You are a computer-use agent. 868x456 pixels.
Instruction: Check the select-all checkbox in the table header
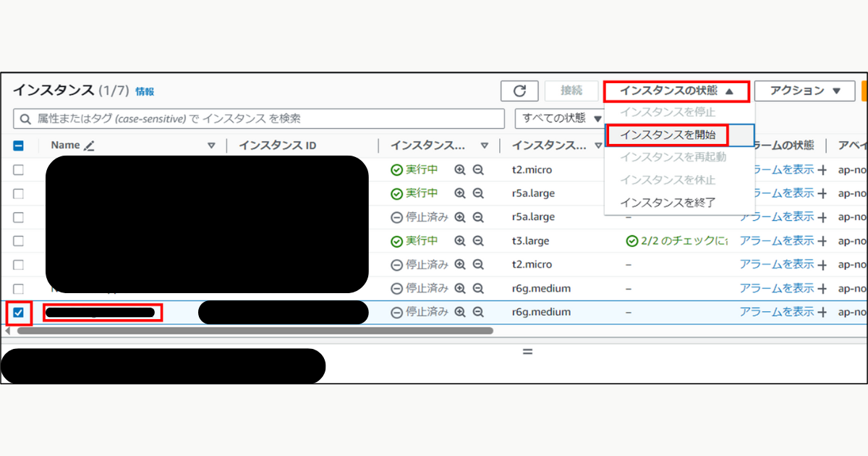(x=19, y=144)
